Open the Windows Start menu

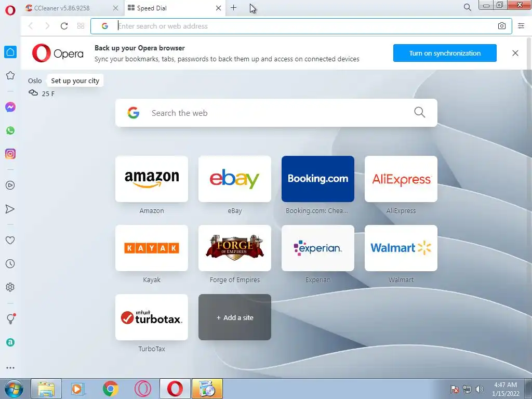14,389
